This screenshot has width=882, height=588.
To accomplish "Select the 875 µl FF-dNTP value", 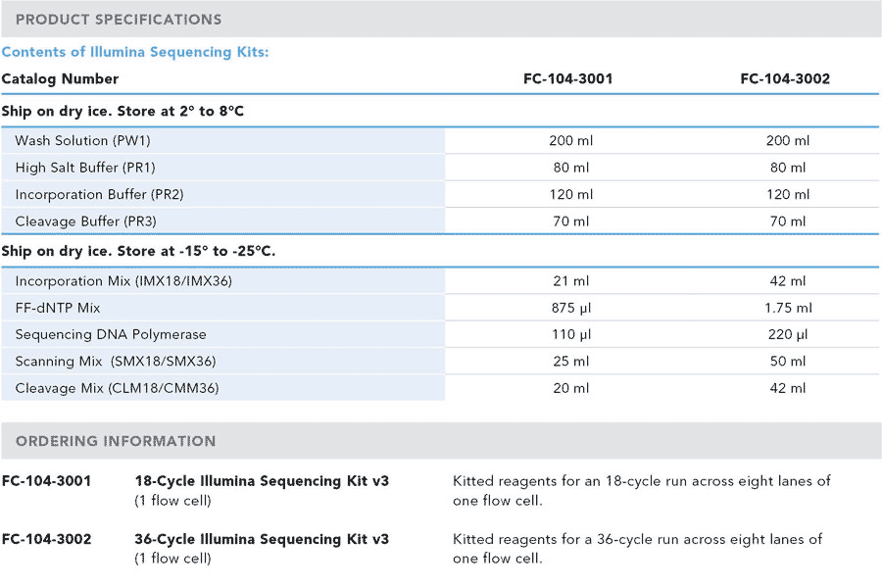I will [x=571, y=309].
